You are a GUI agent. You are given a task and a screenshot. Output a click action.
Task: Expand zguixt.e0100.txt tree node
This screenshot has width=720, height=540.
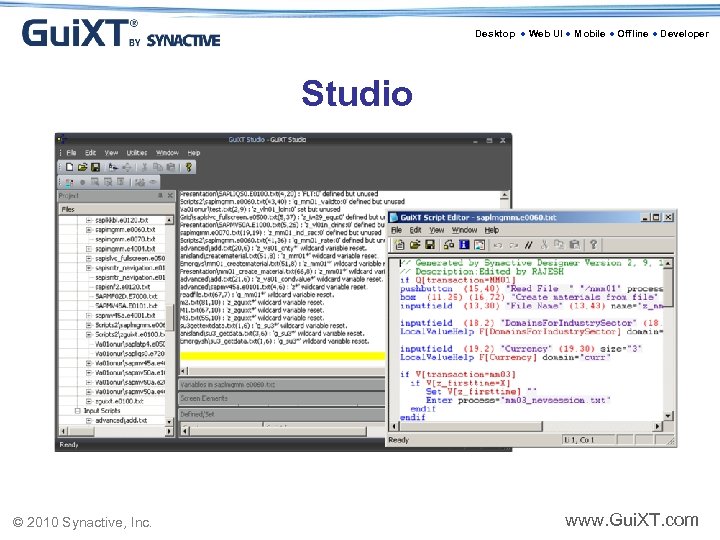pos(89,401)
